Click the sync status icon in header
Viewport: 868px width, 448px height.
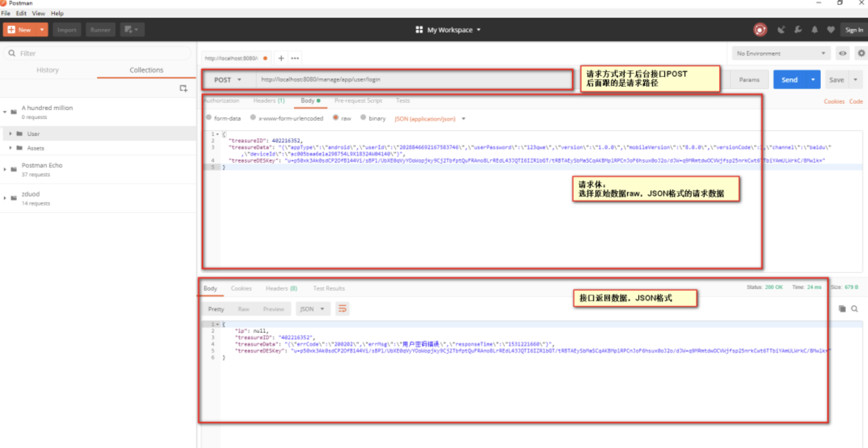[760, 30]
